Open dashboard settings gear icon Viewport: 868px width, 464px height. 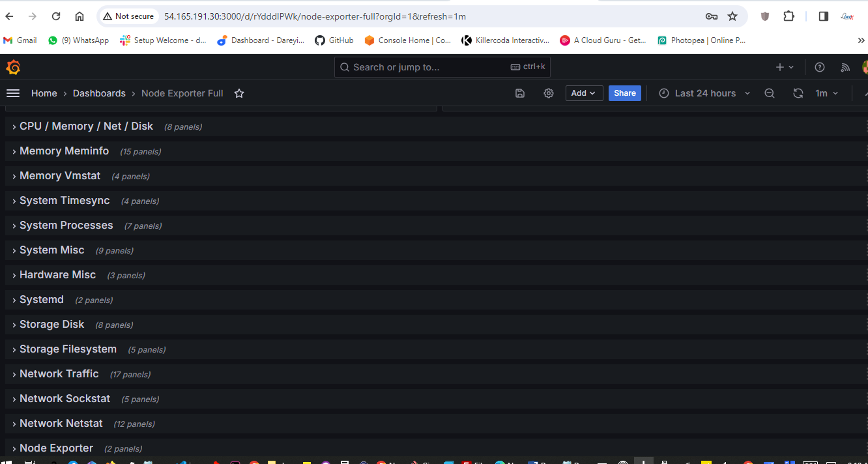tap(549, 93)
